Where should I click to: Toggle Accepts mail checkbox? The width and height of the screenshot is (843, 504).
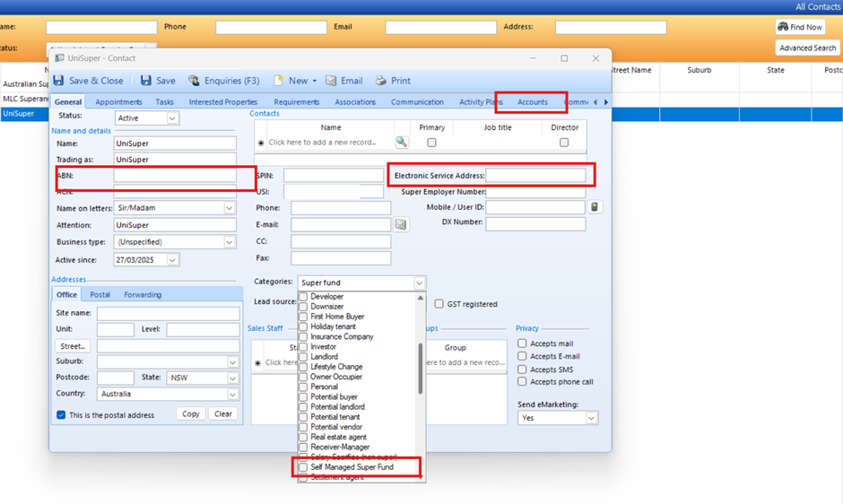tap(522, 343)
